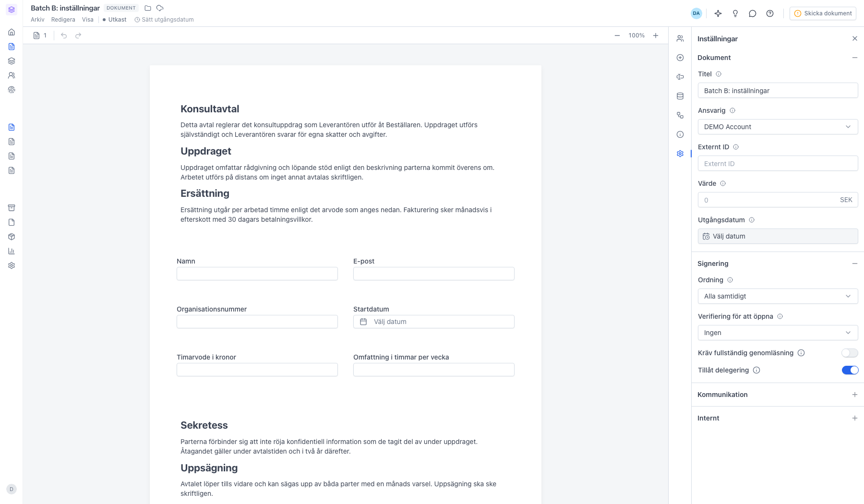Click the Namn form field
The image size is (864, 504).
[x=257, y=274]
